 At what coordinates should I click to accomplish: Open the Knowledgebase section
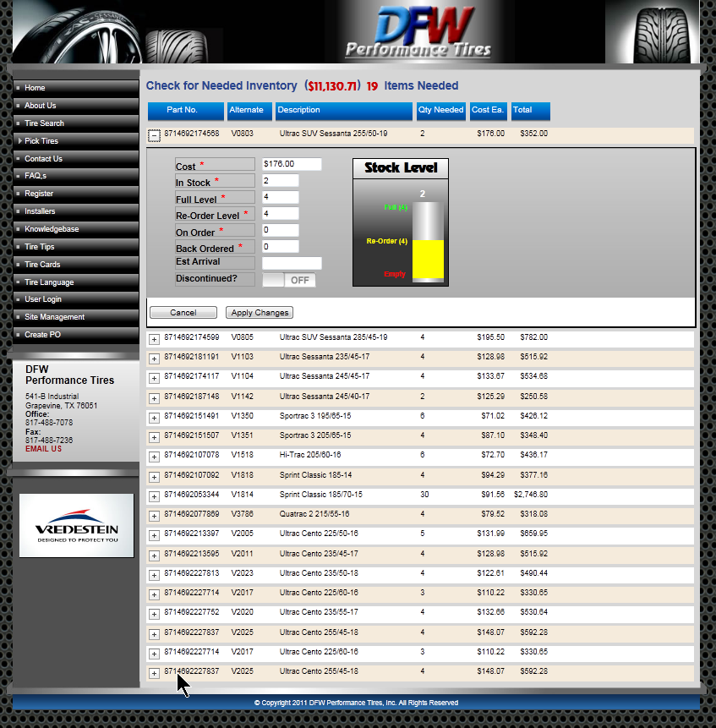[x=75, y=229]
